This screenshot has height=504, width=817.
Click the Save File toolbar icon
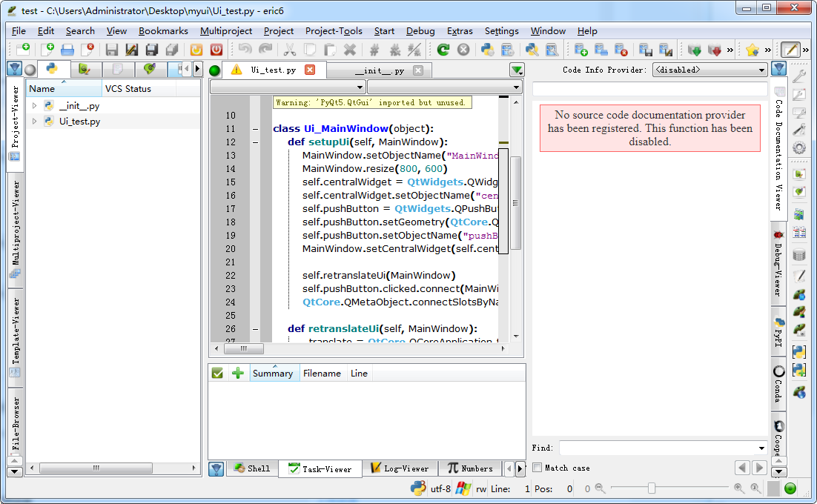[x=111, y=50]
